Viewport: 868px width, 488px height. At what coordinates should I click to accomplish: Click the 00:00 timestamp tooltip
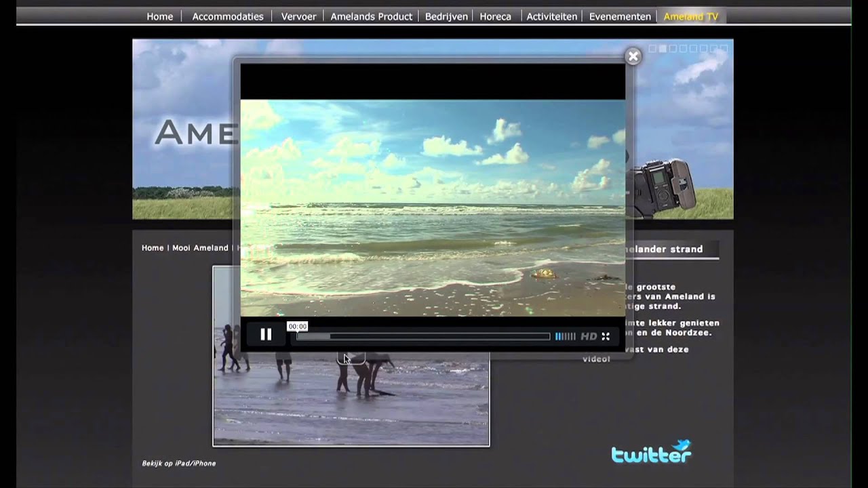click(x=298, y=326)
